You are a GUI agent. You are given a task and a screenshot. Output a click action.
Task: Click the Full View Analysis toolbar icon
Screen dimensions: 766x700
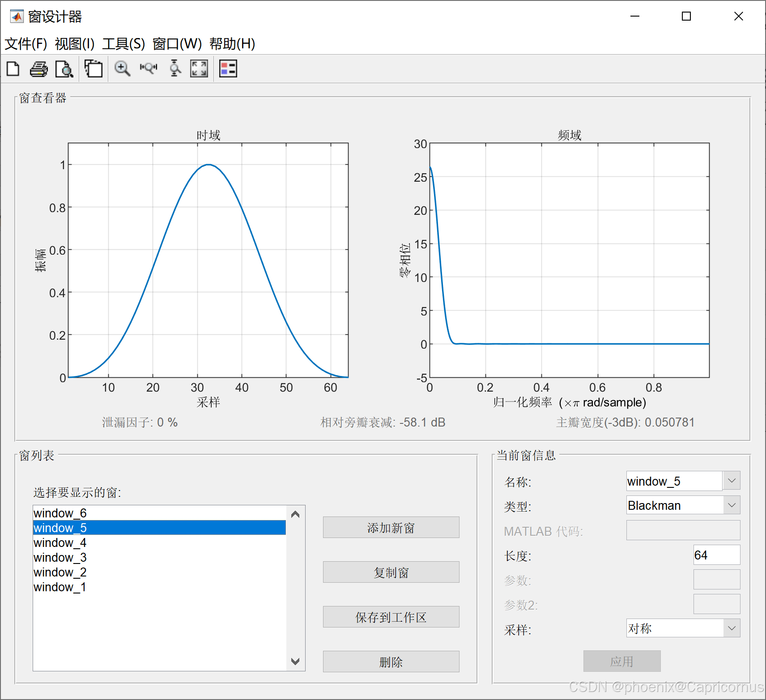94,69
